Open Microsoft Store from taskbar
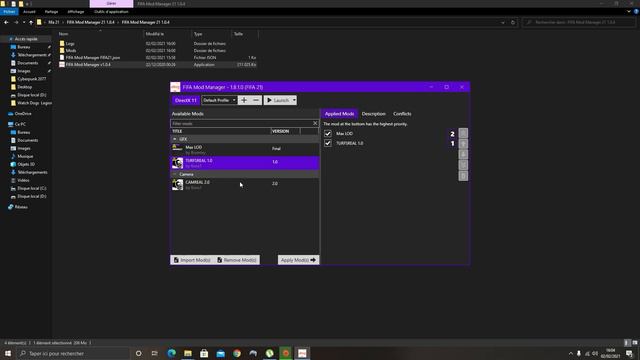Image resolution: width=640 pixels, height=360 pixels. pyautogui.click(x=204, y=353)
